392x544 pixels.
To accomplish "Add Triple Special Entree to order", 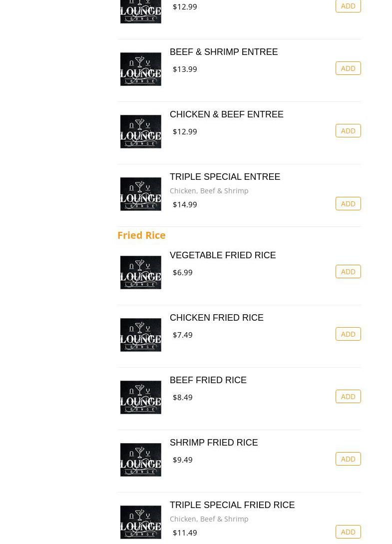I will pyautogui.click(x=348, y=204).
